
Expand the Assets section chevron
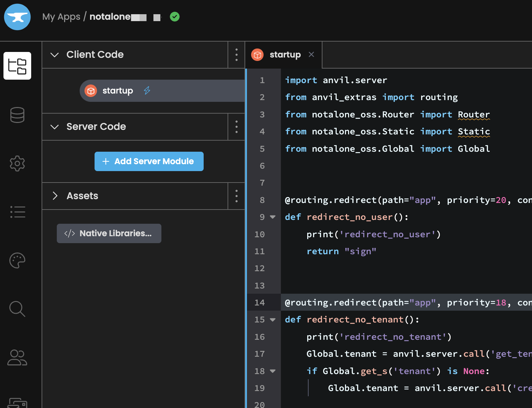(x=55, y=196)
